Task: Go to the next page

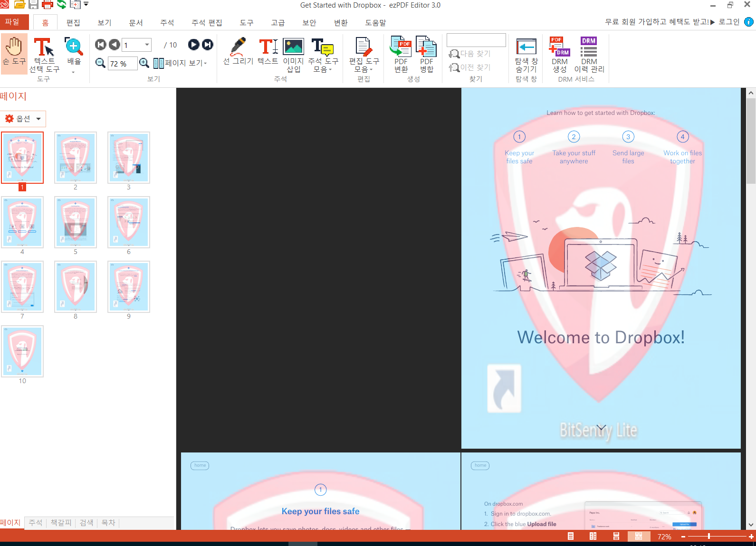Action: 193,45
